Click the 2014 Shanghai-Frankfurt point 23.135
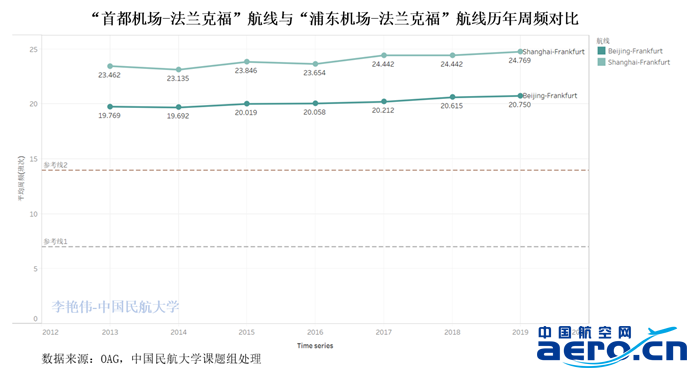692x373 pixels. click(178, 70)
